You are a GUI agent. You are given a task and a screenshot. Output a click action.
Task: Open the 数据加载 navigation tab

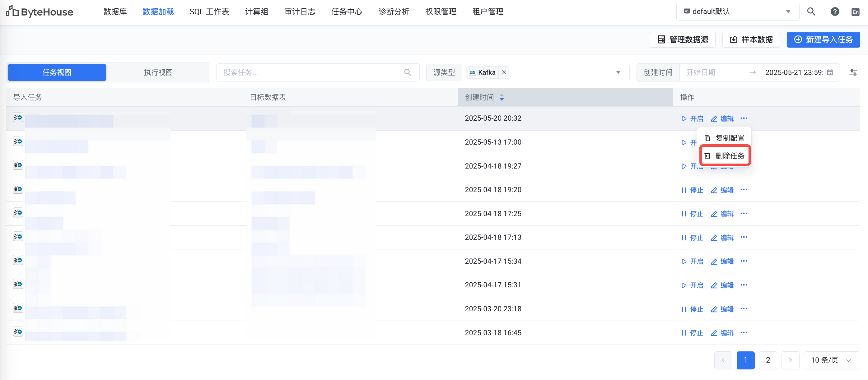click(158, 12)
